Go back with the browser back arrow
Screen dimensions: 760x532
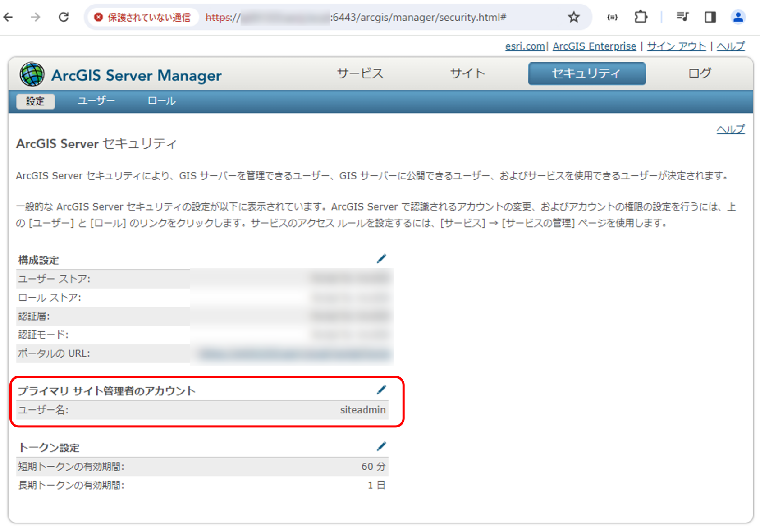pos(9,17)
